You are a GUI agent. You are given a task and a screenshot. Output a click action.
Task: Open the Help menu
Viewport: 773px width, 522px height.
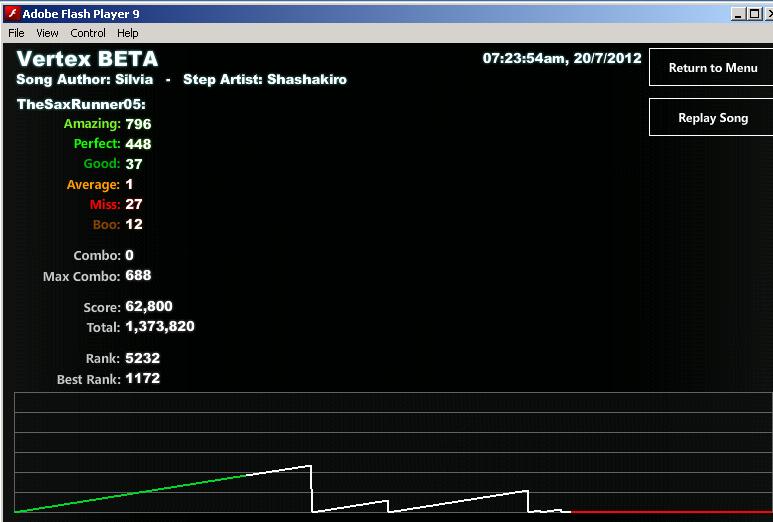point(128,33)
